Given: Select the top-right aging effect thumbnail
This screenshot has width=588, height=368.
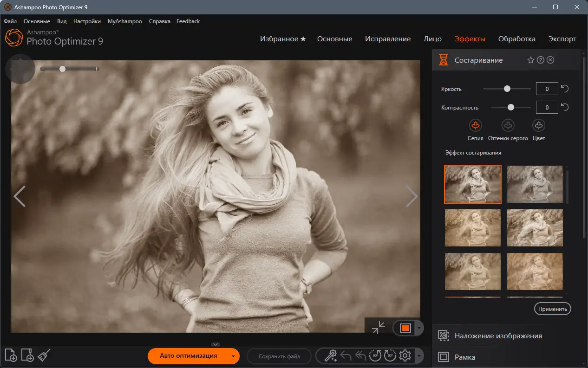Looking at the screenshot, I should click(x=535, y=184).
